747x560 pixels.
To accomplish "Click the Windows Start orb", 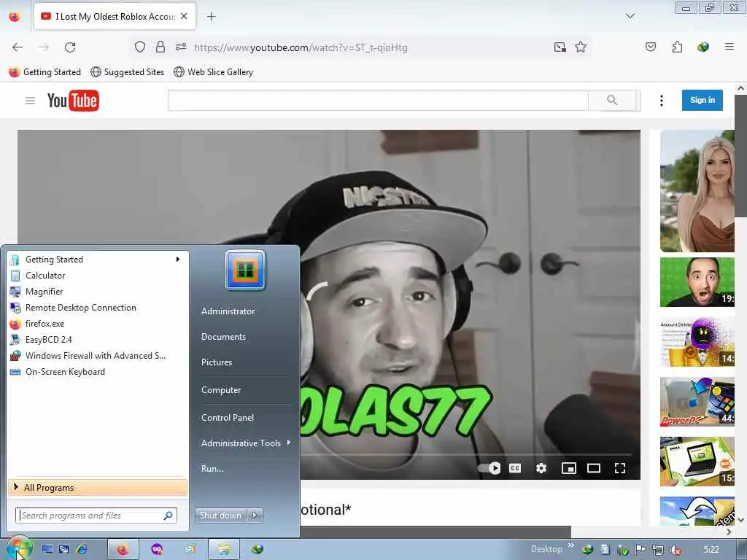I will pos(19,548).
